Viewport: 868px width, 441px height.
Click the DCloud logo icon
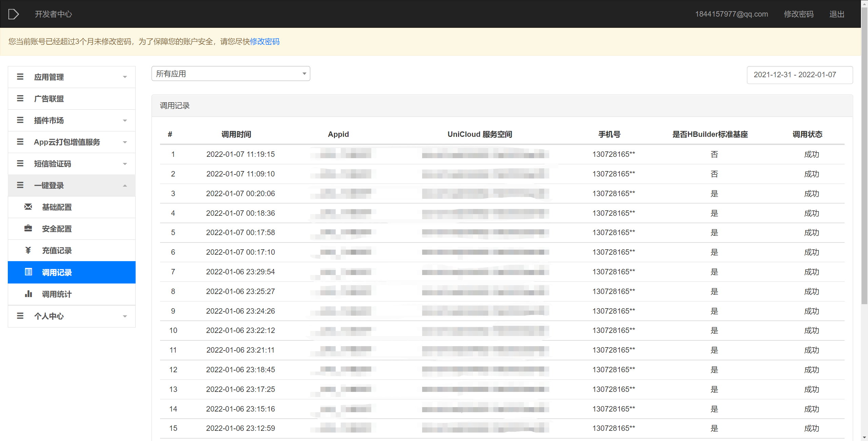(13, 14)
